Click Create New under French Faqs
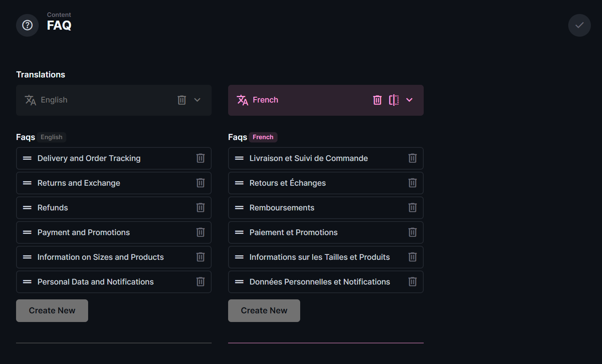602x364 pixels. 264,310
